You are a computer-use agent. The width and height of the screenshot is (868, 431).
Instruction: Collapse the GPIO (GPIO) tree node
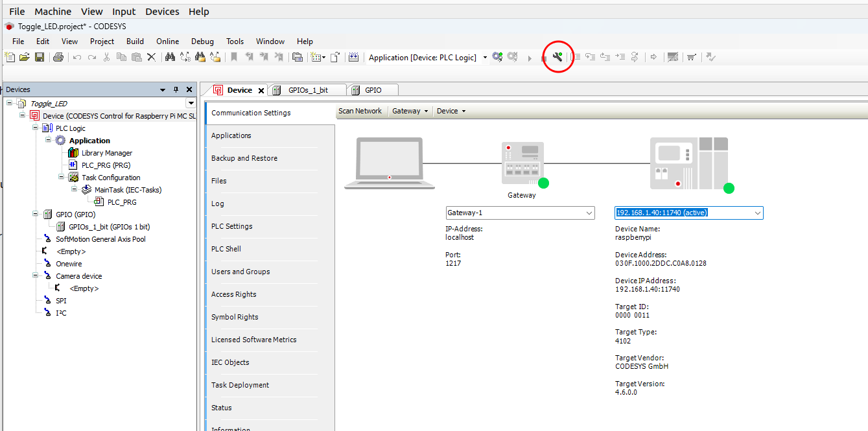pos(36,214)
